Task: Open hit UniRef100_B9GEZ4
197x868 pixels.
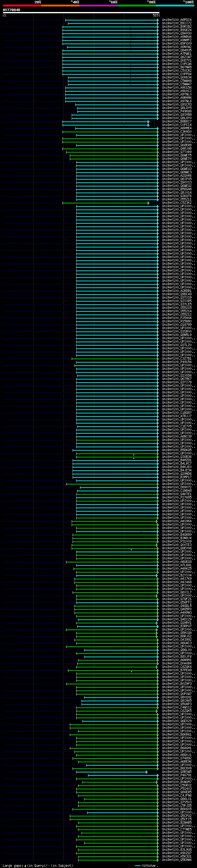Action: [176, 30]
